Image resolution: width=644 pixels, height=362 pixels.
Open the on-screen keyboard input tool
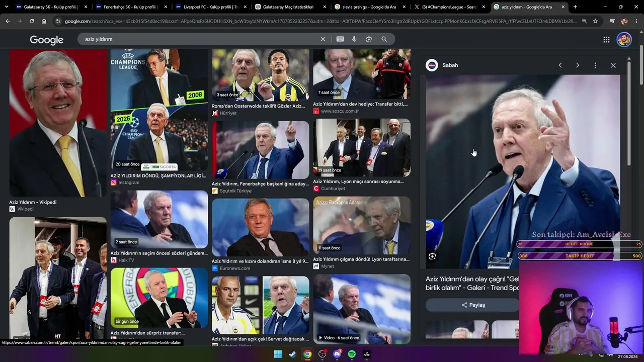(340, 39)
